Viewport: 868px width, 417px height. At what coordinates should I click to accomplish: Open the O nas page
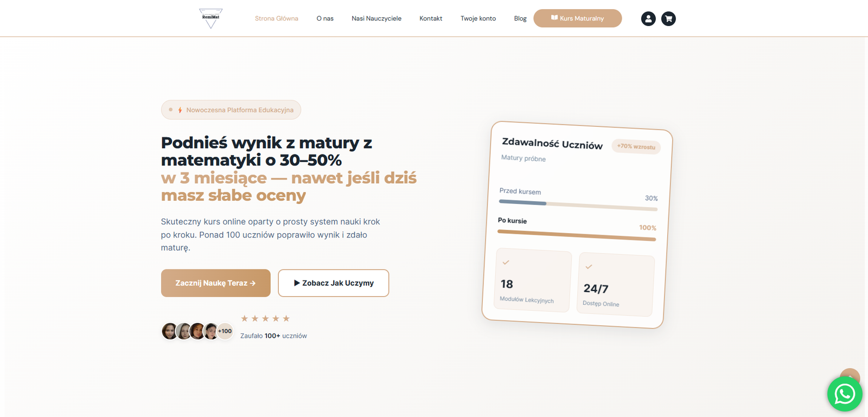point(325,18)
